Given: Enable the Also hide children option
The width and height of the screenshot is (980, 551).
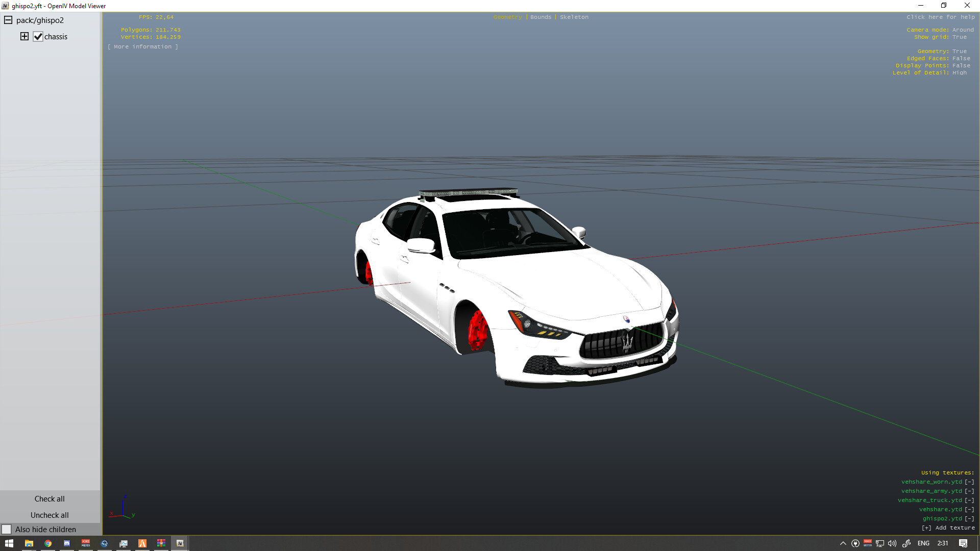Looking at the screenshot, I should tap(7, 529).
